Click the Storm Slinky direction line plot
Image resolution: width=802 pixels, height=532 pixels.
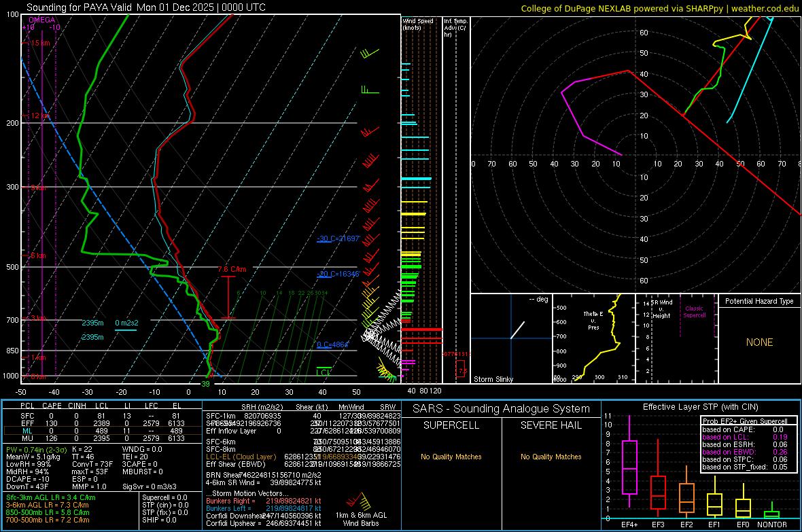[x=518, y=330]
